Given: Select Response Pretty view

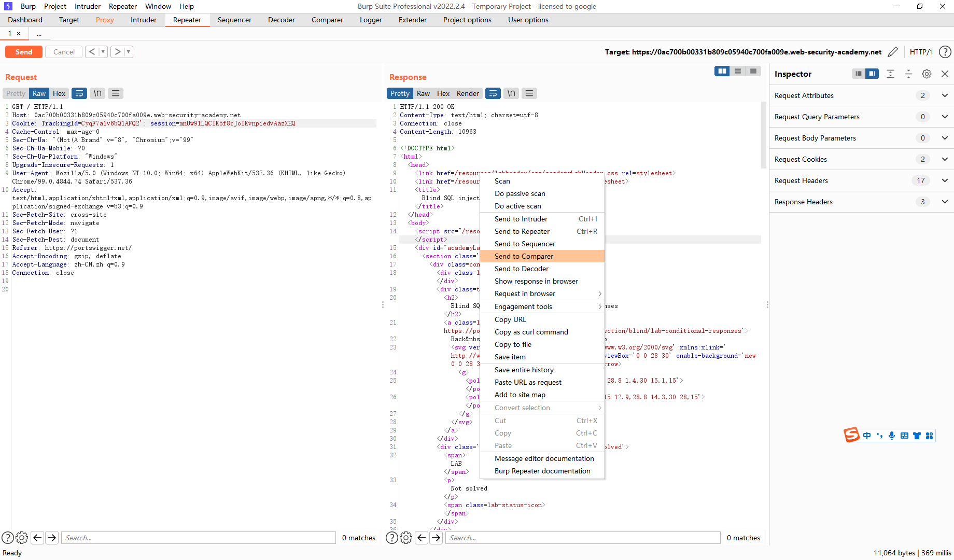Looking at the screenshot, I should [400, 93].
